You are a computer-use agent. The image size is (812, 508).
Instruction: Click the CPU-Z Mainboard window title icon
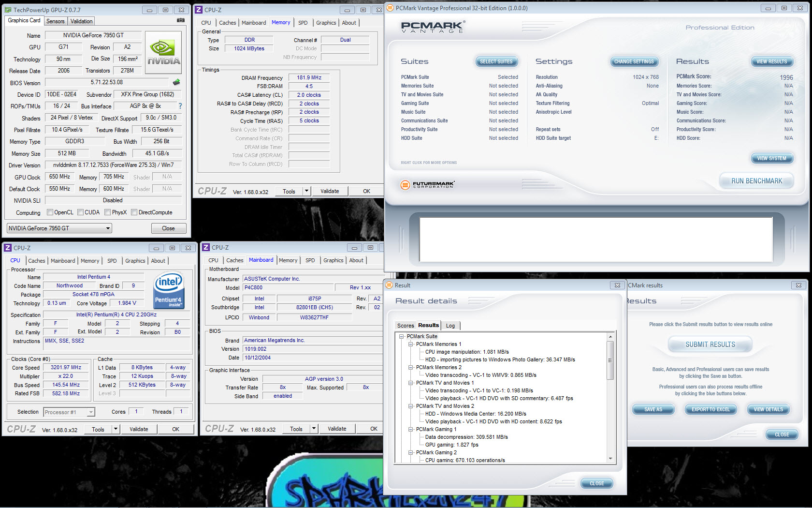tap(206, 247)
